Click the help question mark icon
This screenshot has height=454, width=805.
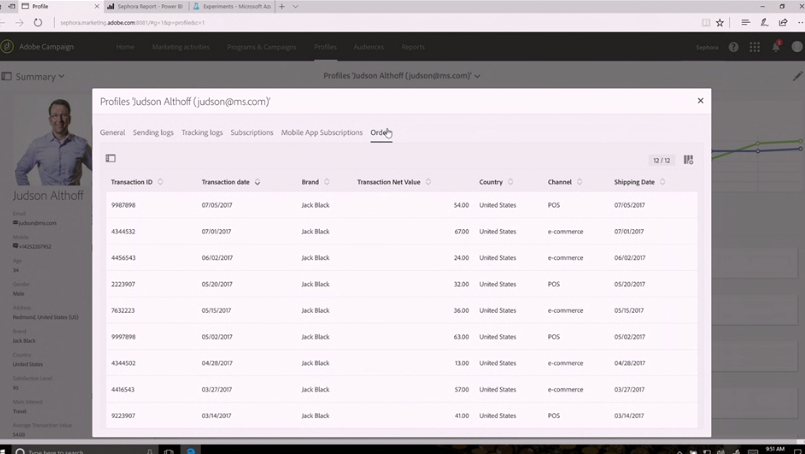pyautogui.click(x=733, y=47)
